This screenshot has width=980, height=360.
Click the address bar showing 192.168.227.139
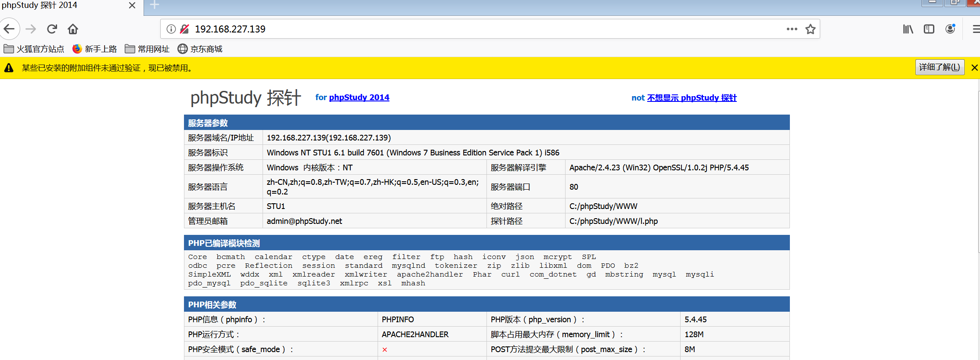(x=439, y=29)
